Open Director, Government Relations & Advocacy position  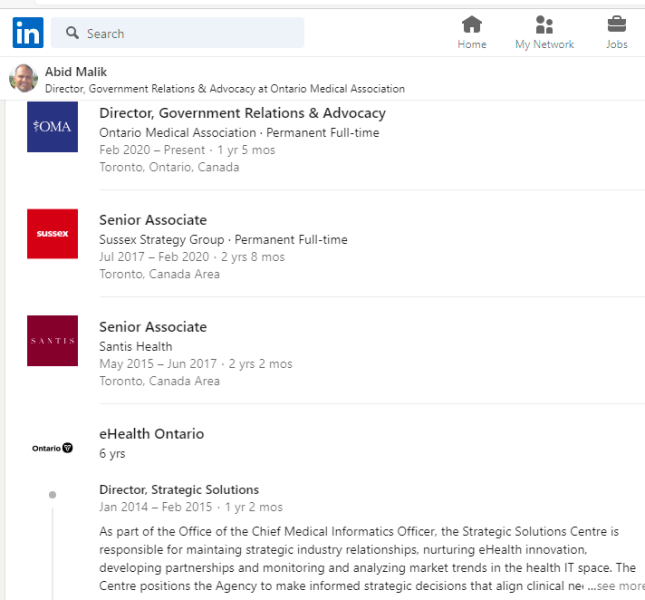(x=242, y=113)
